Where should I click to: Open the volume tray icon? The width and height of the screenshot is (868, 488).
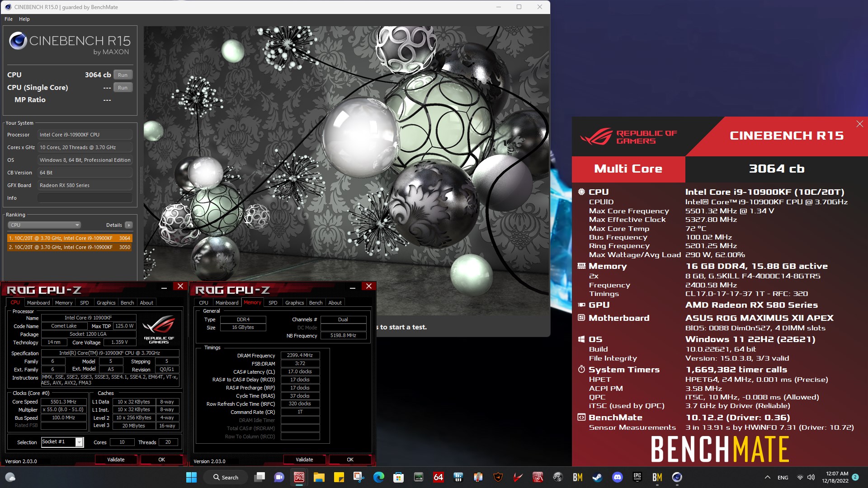tap(811, 477)
